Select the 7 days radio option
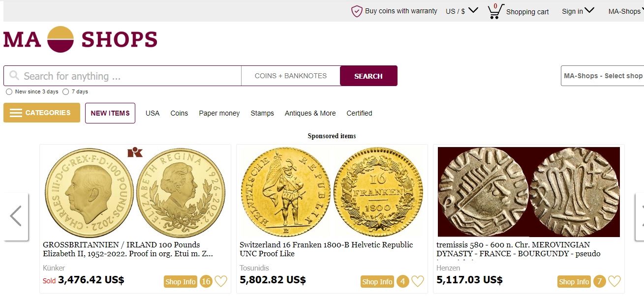Image resolution: width=644 pixels, height=301 pixels. pyautogui.click(x=65, y=92)
